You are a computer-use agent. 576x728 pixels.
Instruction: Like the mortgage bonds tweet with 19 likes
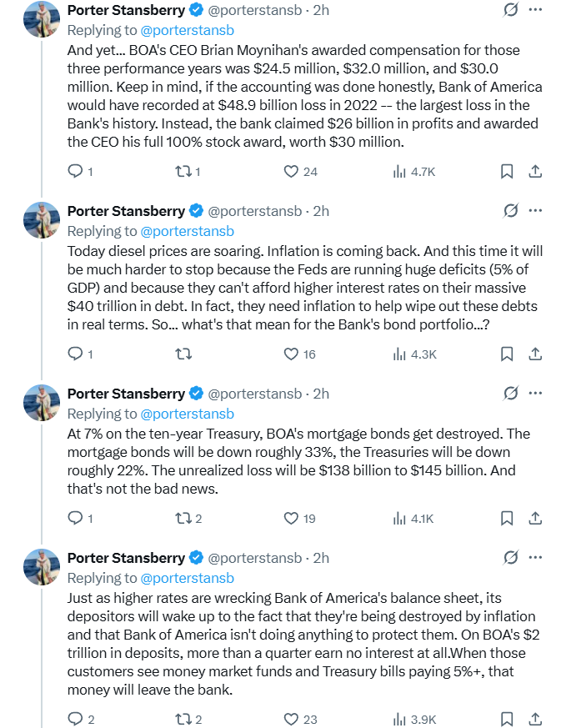pyautogui.click(x=299, y=518)
